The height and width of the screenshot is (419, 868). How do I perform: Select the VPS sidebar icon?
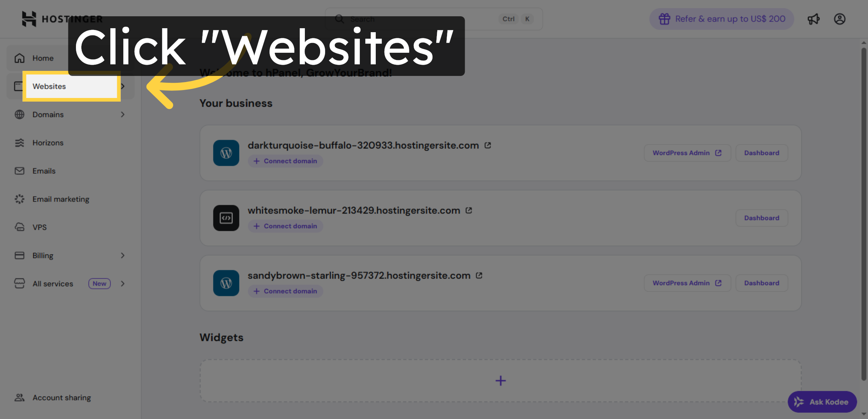pos(19,227)
